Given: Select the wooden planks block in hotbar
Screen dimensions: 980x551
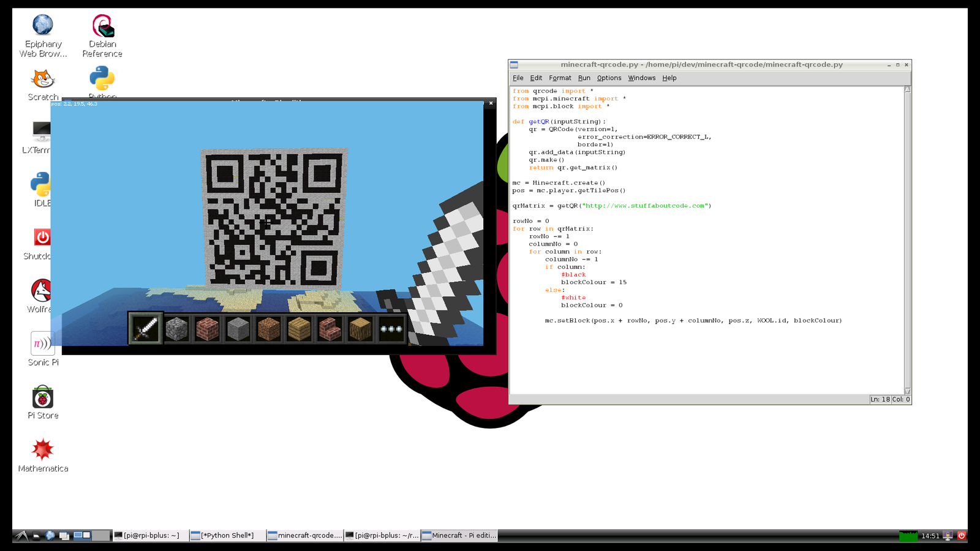Looking at the screenshot, I should [x=299, y=329].
